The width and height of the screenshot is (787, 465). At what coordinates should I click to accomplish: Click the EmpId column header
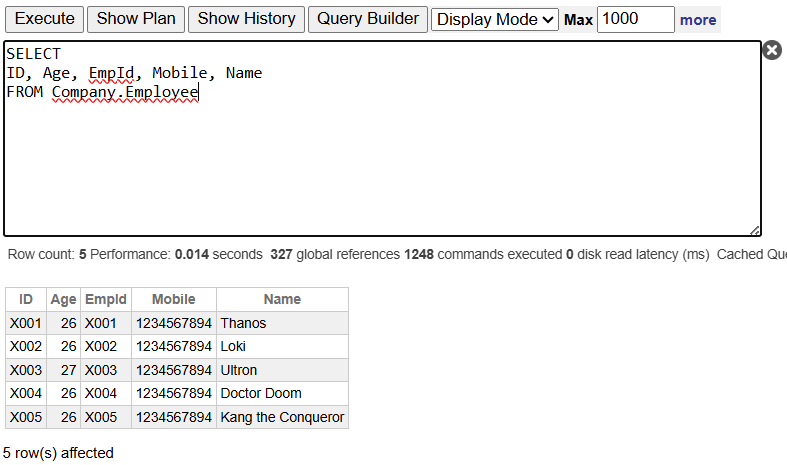pos(105,299)
